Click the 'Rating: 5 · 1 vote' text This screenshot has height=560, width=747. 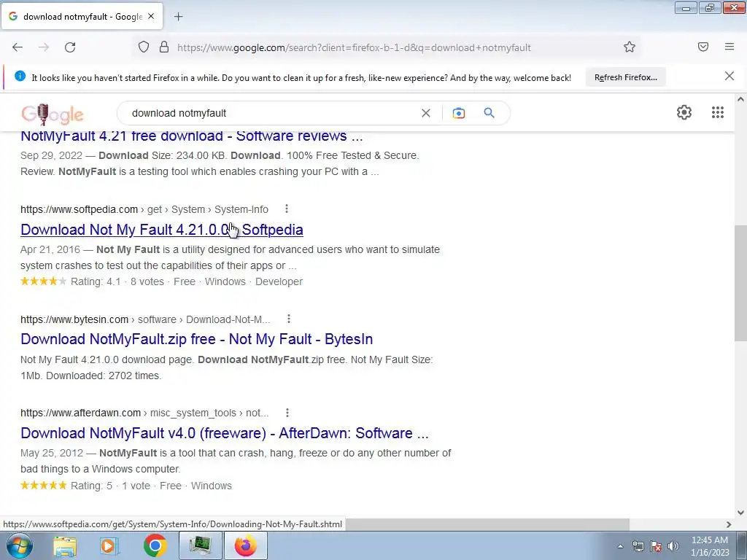(x=110, y=486)
